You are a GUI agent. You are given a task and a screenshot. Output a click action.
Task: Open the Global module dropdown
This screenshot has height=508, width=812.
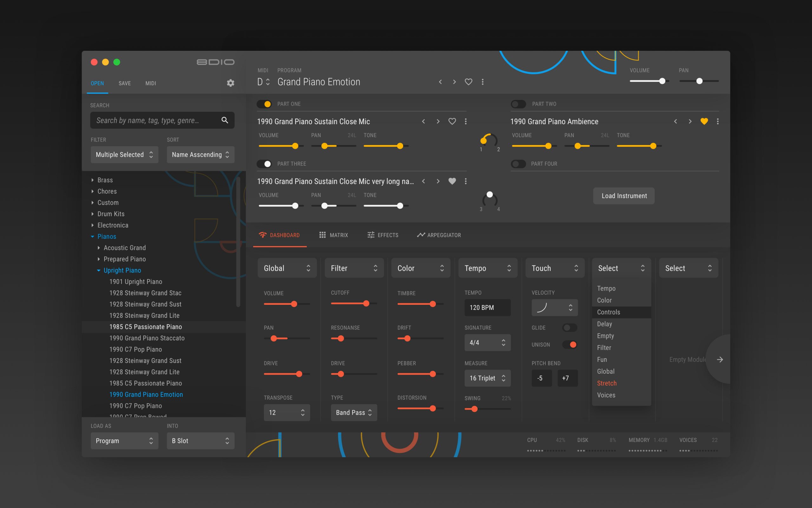(x=287, y=268)
